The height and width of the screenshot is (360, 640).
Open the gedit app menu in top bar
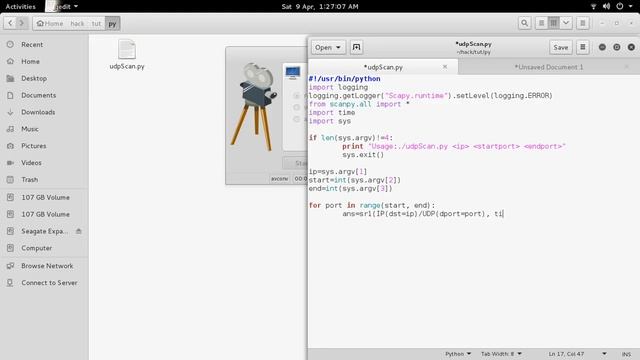click(62, 6)
